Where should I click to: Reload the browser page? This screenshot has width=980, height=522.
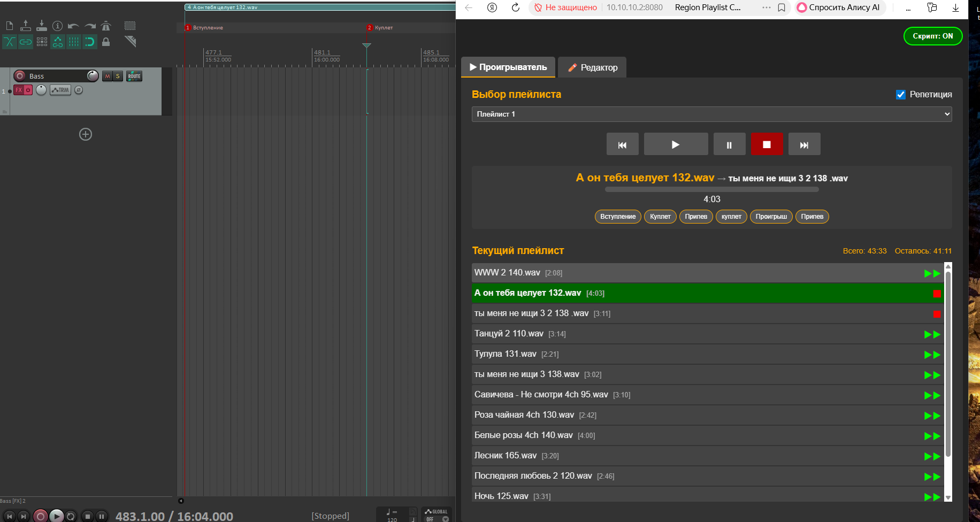516,7
